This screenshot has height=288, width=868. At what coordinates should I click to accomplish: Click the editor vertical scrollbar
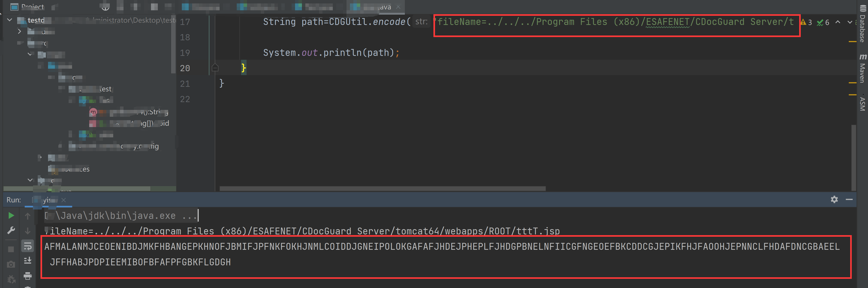(854, 158)
